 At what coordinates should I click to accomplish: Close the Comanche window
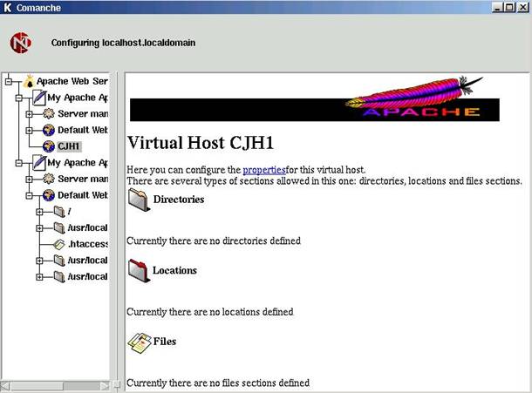(x=522, y=8)
